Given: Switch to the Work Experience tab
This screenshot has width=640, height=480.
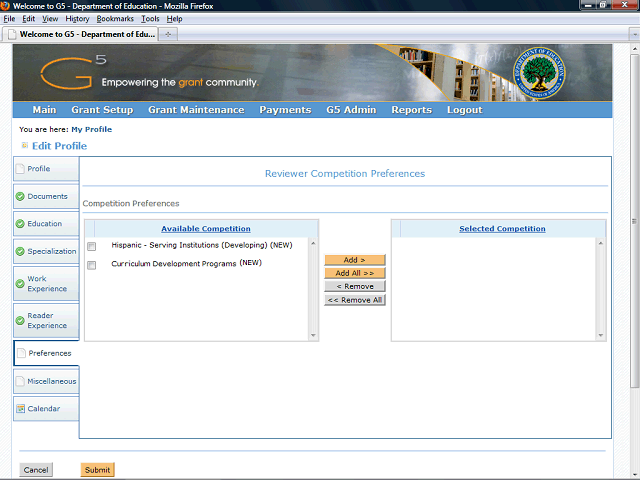Looking at the screenshot, I should [49, 284].
